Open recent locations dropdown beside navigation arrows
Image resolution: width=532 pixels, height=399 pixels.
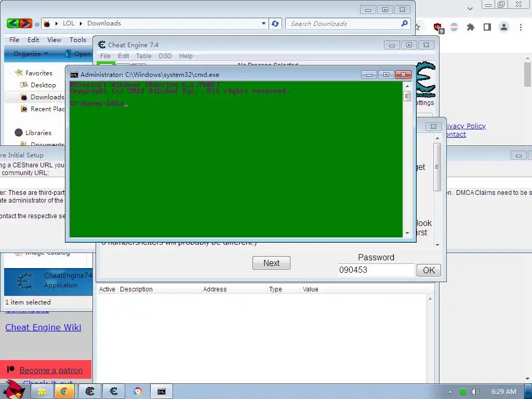37,24
